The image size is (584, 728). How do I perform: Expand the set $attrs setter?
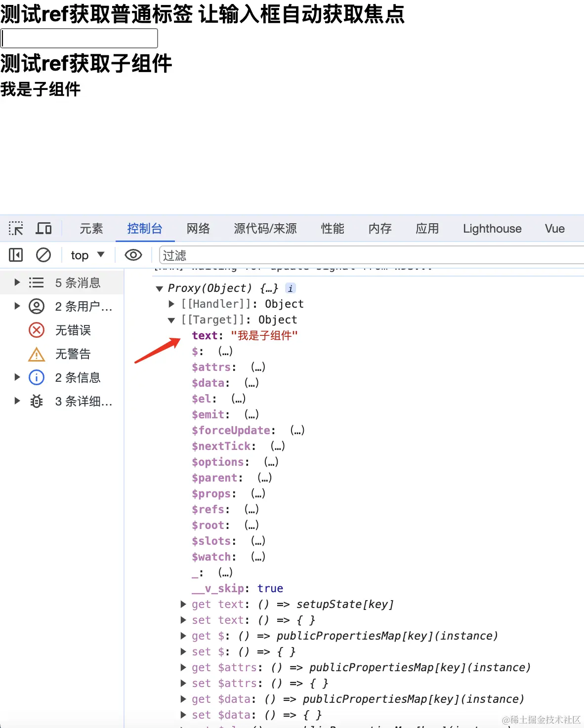coord(183,683)
